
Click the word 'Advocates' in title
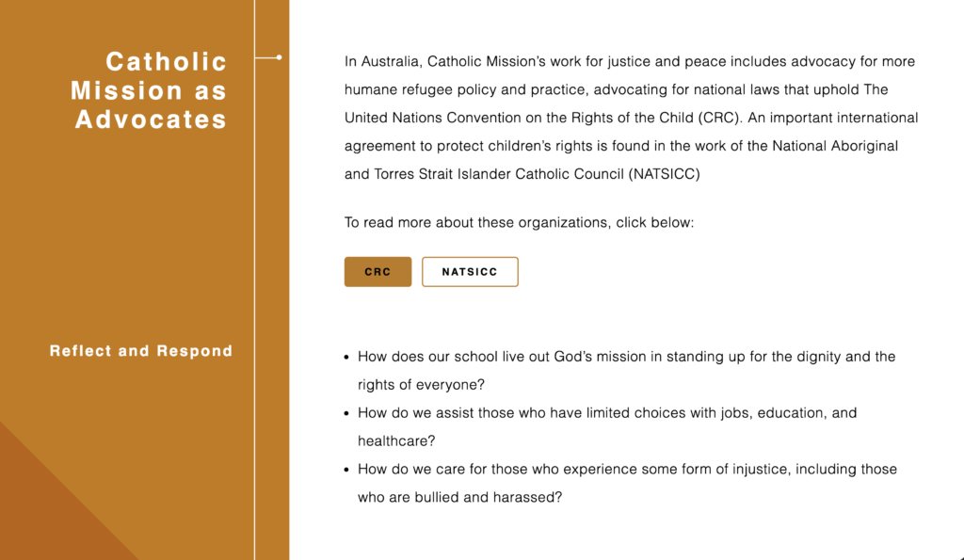152,120
